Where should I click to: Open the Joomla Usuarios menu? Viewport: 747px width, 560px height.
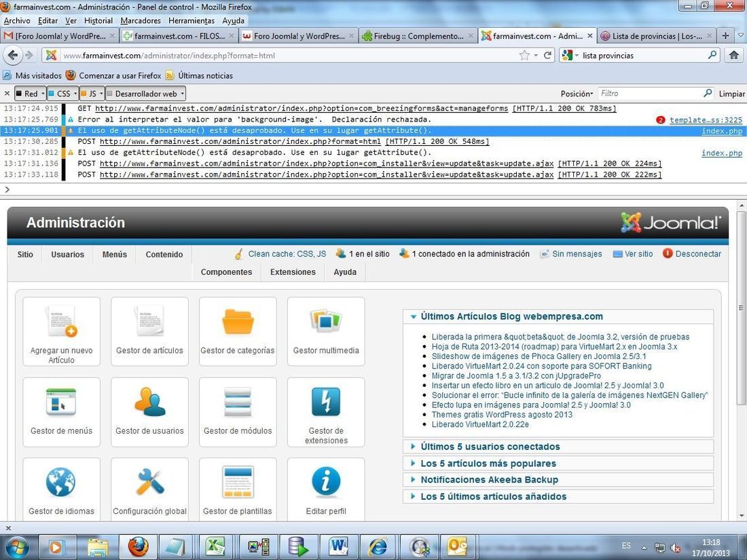point(68,255)
